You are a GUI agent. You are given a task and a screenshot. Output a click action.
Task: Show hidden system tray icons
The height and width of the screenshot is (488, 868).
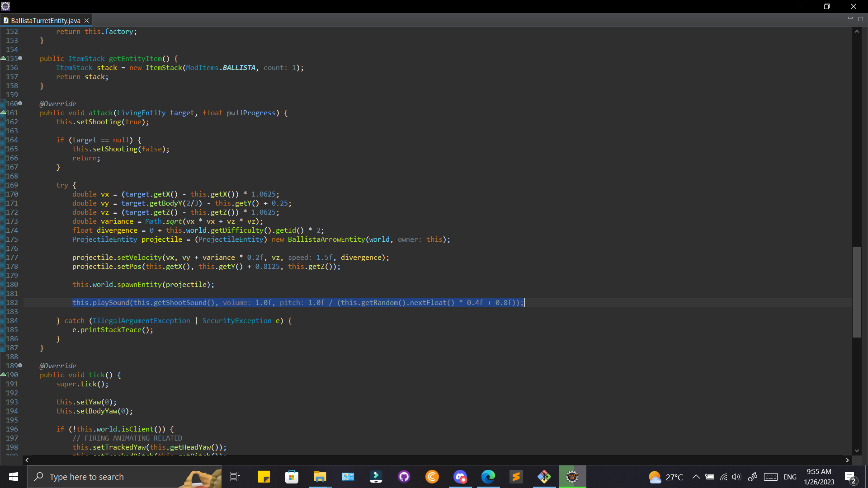pyautogui.click(x=696, y=477)
